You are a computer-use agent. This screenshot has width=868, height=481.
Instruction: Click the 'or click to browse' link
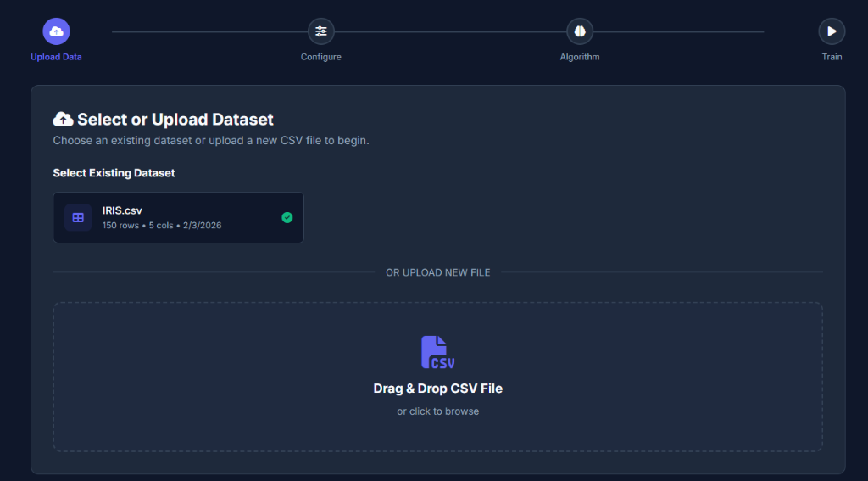[437, 411]
